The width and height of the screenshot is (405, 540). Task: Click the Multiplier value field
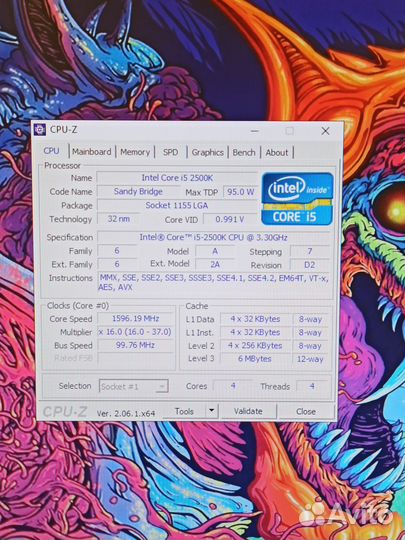(x=136, y=332)
